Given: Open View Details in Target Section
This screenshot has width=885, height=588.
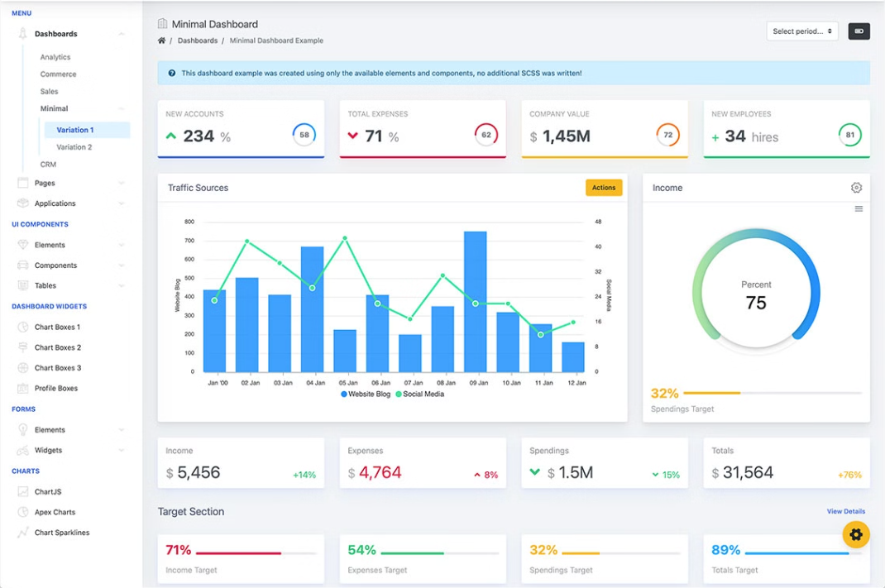Looking at the screenshot, I should click(846, 511).
